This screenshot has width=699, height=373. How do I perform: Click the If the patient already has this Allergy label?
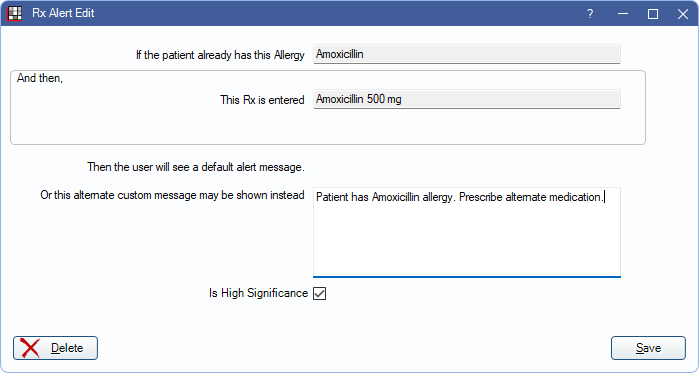tap(220, 55)
